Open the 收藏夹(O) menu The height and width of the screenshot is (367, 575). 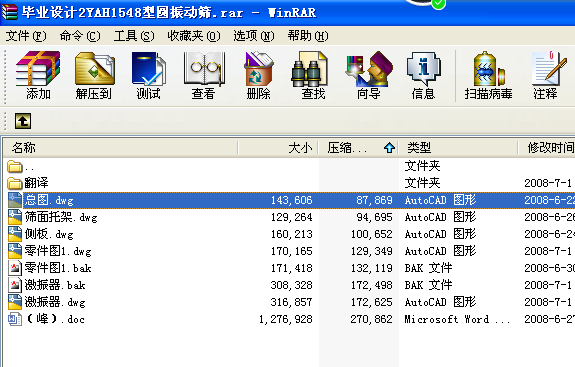(x=194, y=36)
